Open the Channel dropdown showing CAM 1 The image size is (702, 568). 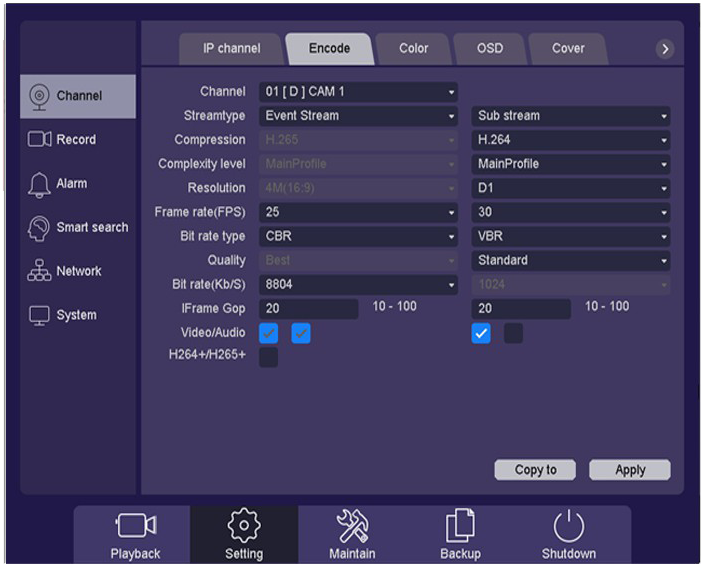[358, 92]
